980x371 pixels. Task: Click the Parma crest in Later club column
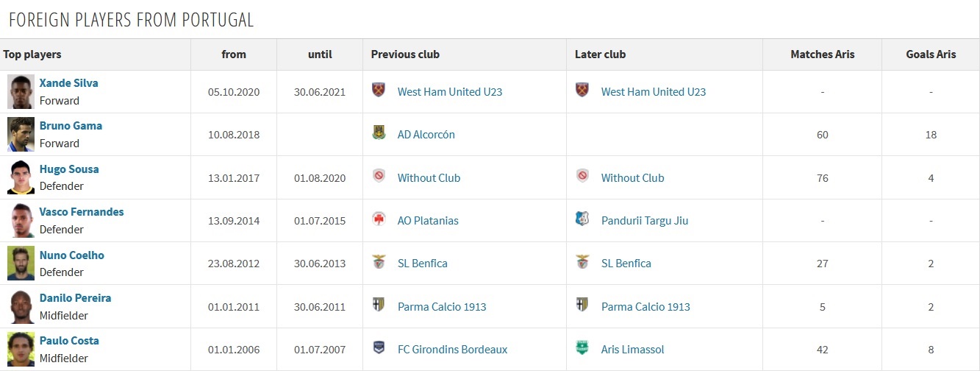click(x=582, y=305)
